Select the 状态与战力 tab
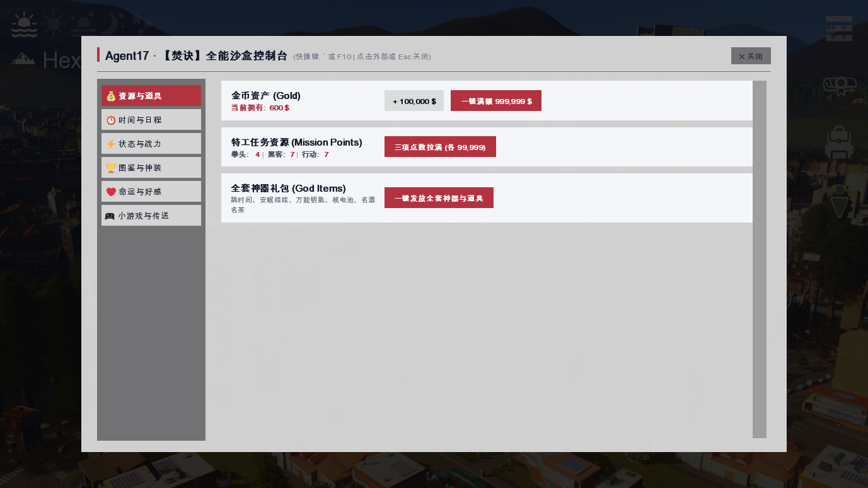Screen dimensions: 868x488 click(151, 144)
